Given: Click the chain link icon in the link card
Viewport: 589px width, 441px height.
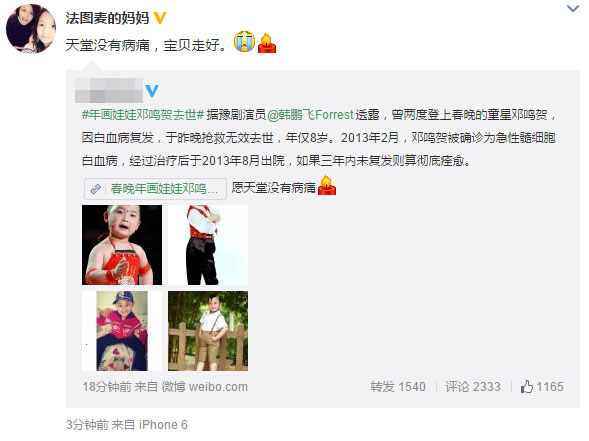Looking at the screenshot, I should [x=95, y=189].
